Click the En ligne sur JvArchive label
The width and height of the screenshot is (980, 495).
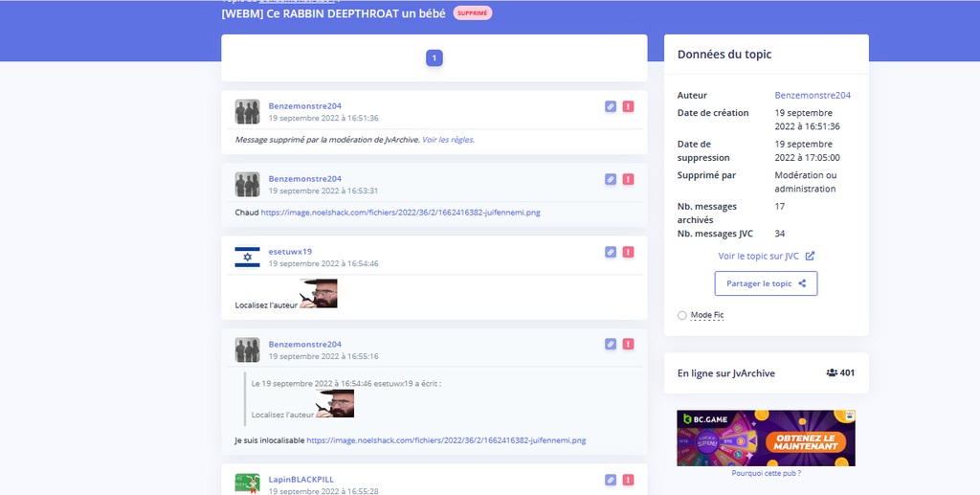coord(726,373)
